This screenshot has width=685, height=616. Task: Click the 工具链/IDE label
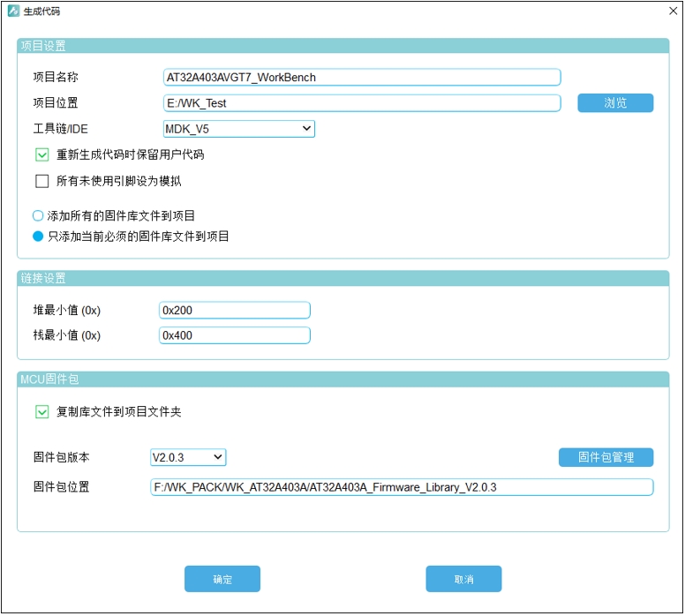[61, 129]
